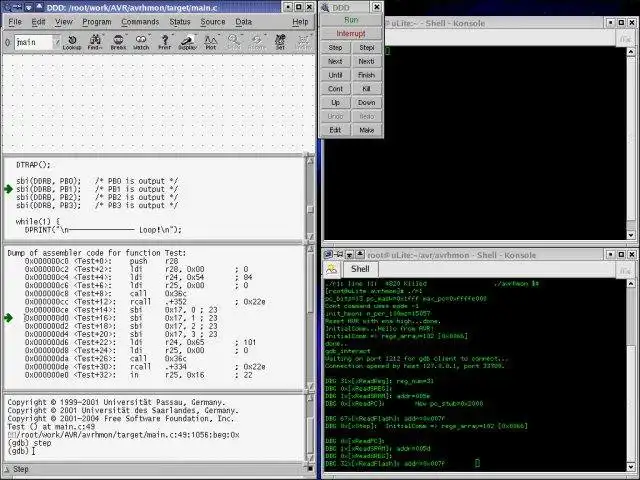Click the Make button
The height and width of the screenshot is (480, 640).
click(x=367, y=130)
